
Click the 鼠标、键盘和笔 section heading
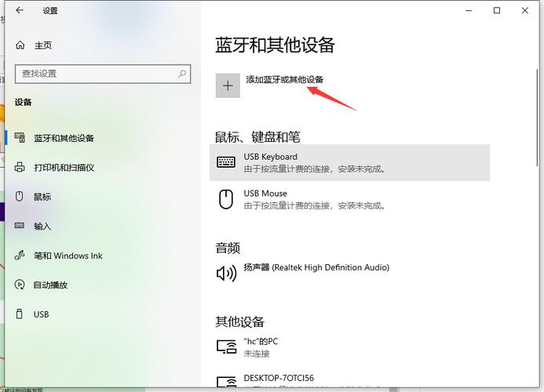coord(257,137)
